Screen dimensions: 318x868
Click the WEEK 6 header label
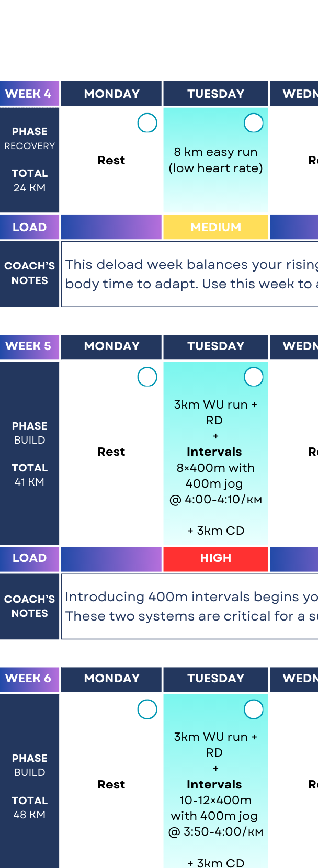coord(29,679)
